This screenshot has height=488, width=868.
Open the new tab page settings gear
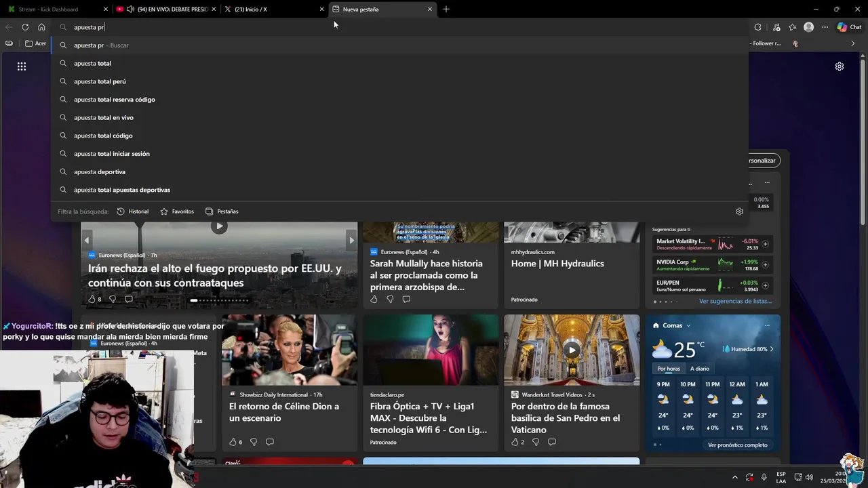[840, 66]
